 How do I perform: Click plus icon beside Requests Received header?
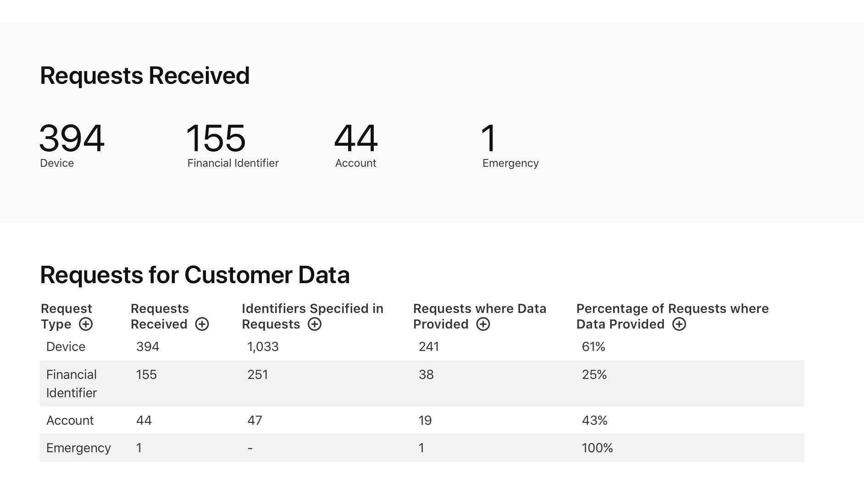click(202, 324)
